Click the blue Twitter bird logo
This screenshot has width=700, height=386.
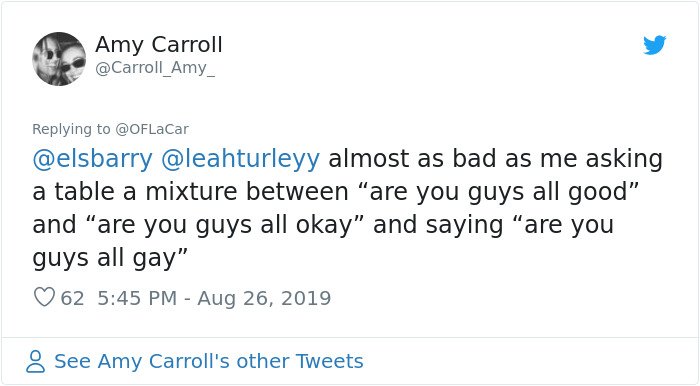[x=654, y=45]
